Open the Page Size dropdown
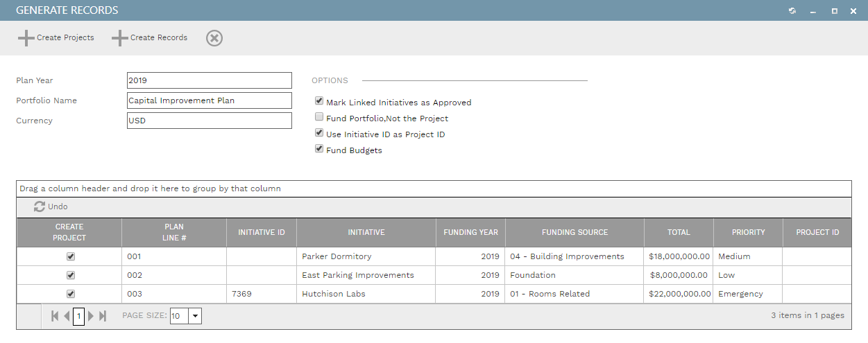 [x=195, y=316]
